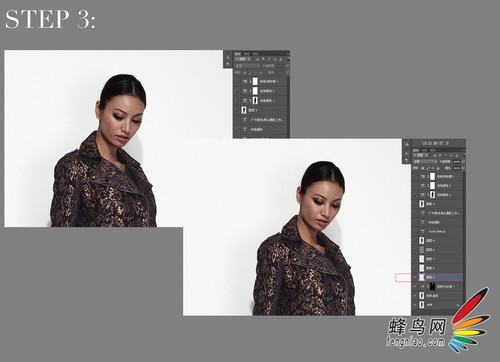The height and width of the screenshot is (362, 500).
Task: Select the portrait-thumbnail layer in the upper-left Layers panel
Action: click(260, 110)
